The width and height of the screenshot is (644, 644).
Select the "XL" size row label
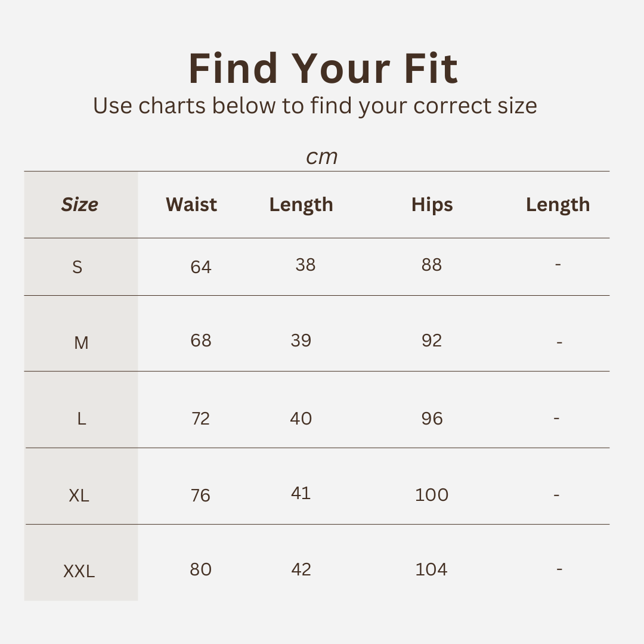point(79,495)
